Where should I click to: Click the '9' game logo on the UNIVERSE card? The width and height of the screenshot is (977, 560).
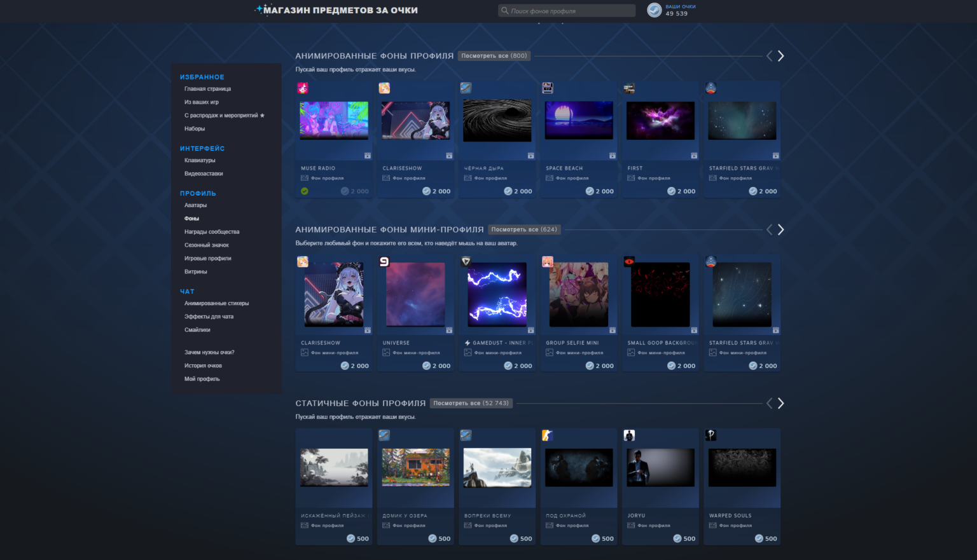click(x=385, y=261)
